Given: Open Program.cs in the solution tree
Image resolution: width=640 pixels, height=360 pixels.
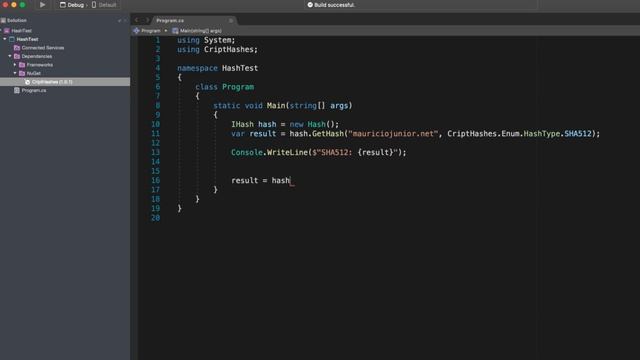Looking at the screenshot, I should (x=34, y=91).
